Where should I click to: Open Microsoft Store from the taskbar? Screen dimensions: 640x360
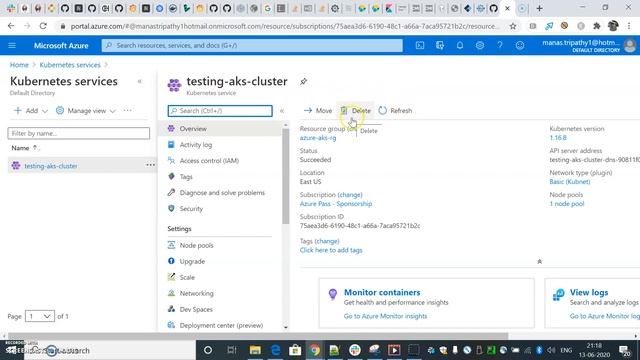point(295,350)
